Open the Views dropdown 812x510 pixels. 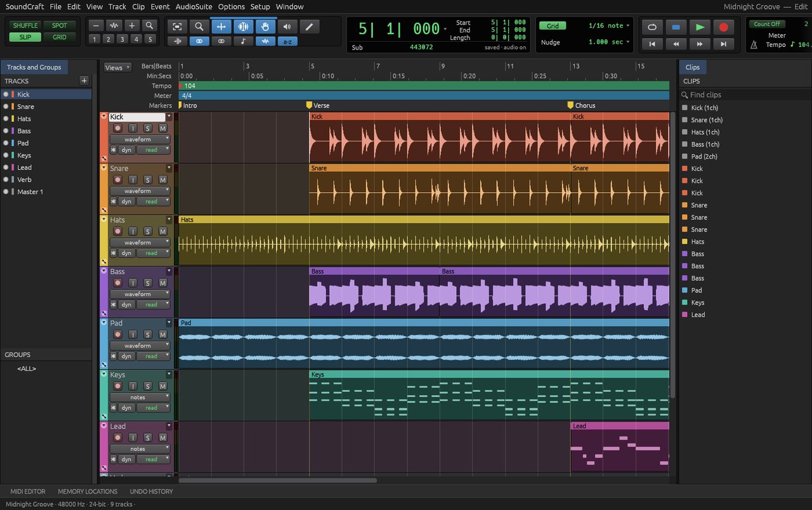tap(117, 67)
